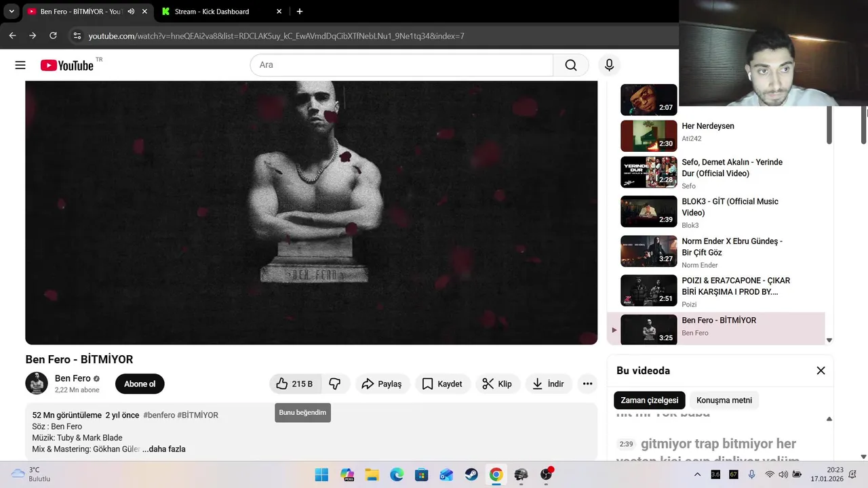Open Copilot from the taskbar

[347, 474]
